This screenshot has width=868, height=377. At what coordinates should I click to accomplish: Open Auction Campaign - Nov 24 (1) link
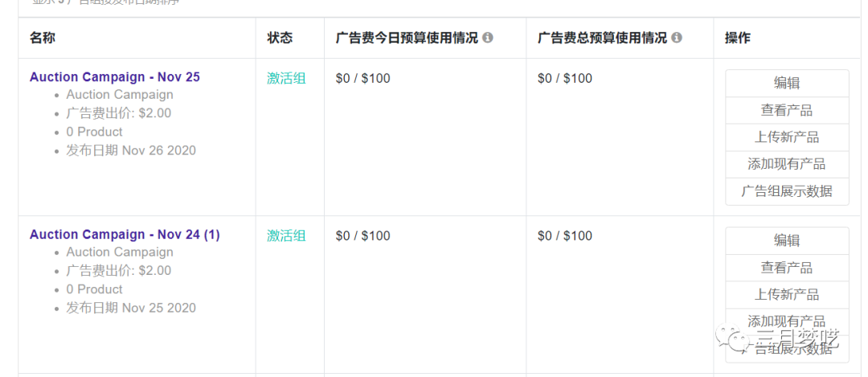point(125,235)
